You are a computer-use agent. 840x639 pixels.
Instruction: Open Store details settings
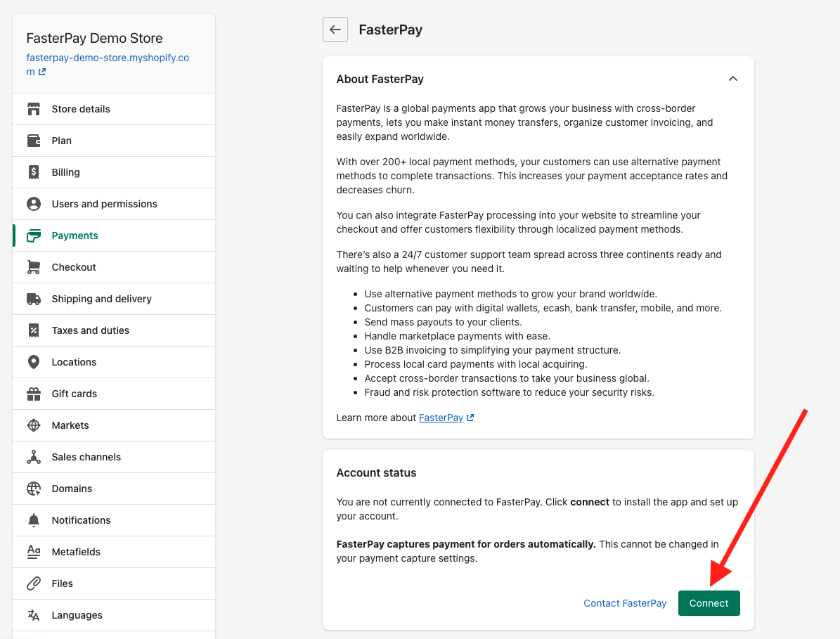tap(114, 109)
